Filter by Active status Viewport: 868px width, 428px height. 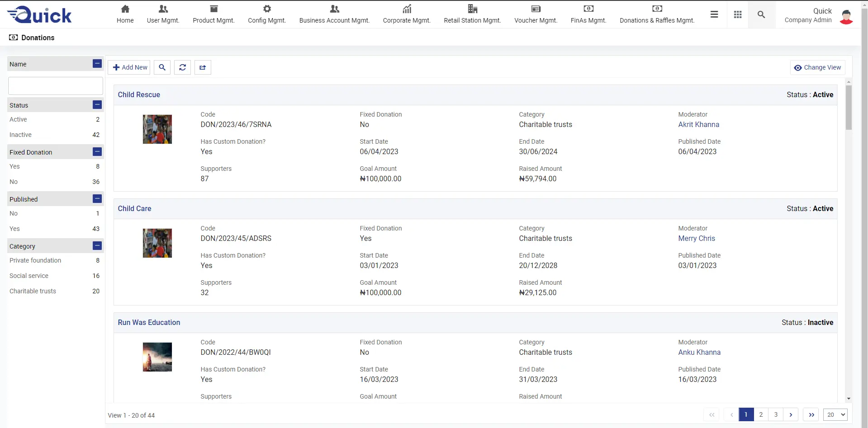(x=18, y=119)
